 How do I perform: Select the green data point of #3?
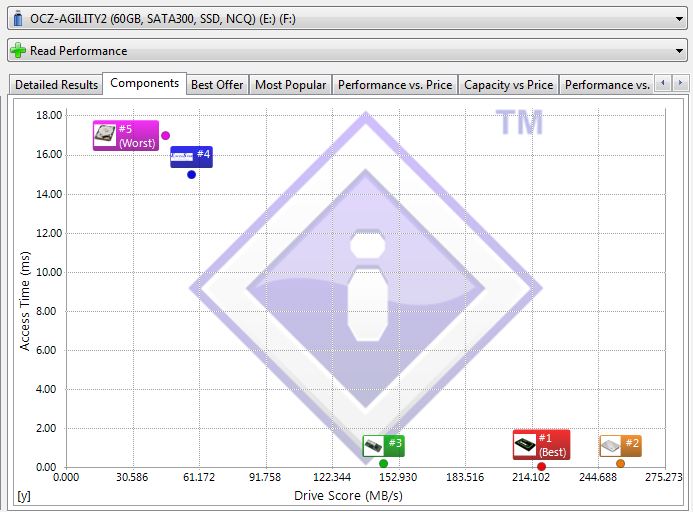tap(384, 464)
